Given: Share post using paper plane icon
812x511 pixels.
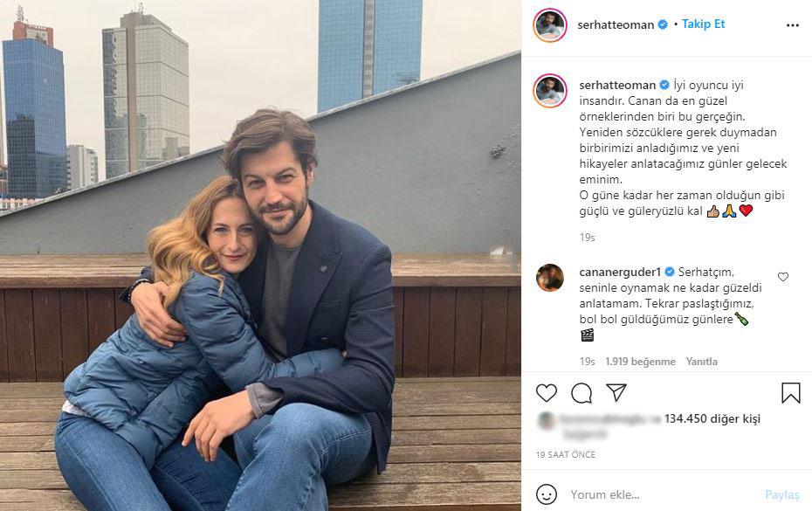Looking at the screenshot, I should pyautogui.click(x=616, y=392).
